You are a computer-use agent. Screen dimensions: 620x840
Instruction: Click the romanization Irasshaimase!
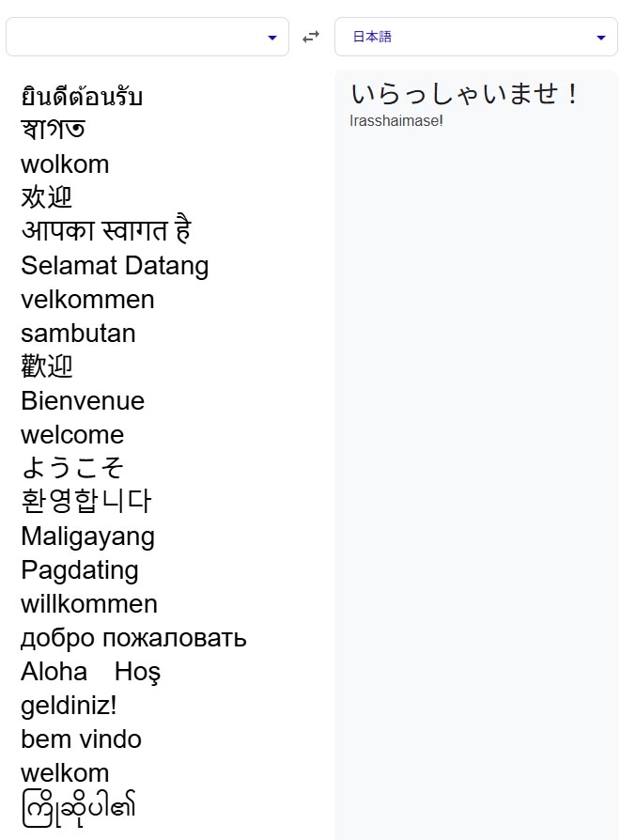click(x=395, y=120)
